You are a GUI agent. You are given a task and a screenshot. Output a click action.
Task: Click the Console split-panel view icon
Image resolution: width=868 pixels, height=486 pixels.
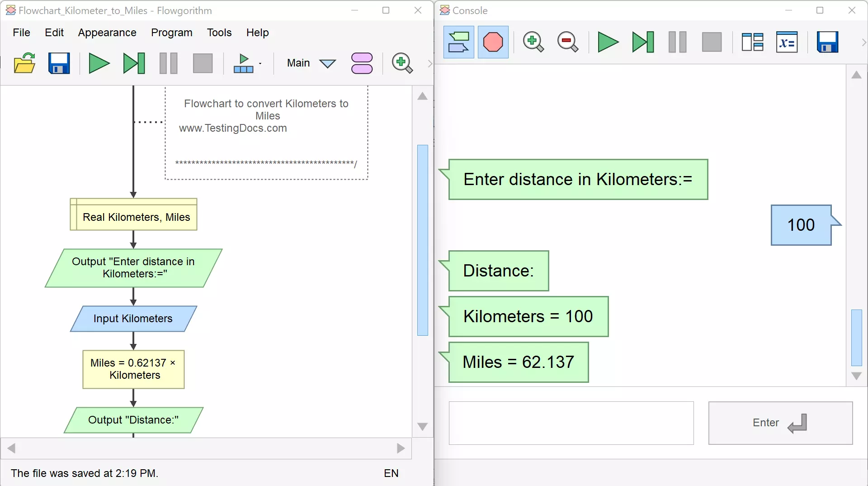[x=752, y=43]
